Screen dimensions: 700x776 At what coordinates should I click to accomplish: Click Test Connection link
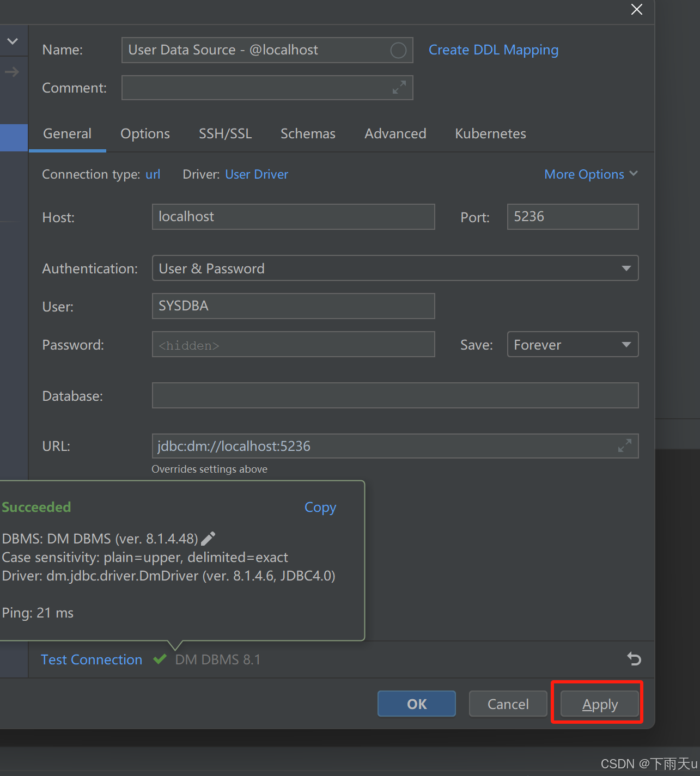click(92, 659)
